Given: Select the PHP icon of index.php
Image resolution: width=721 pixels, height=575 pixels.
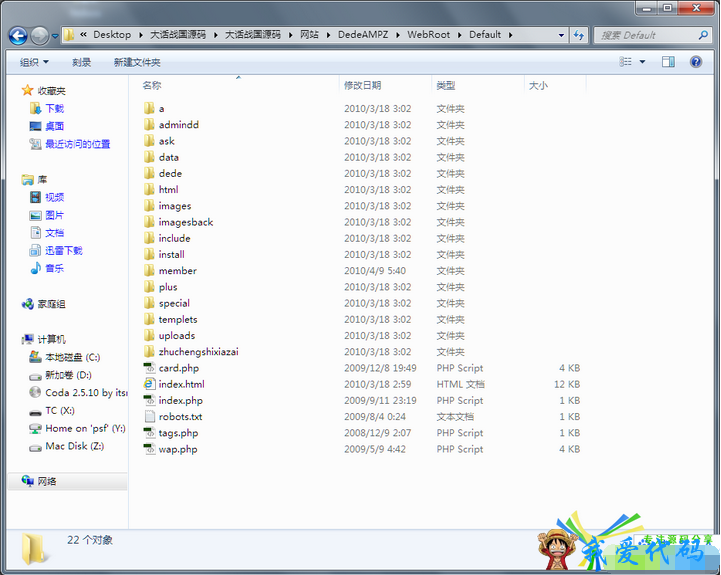Looking at the screenshot, I should (x=149, y=400).
